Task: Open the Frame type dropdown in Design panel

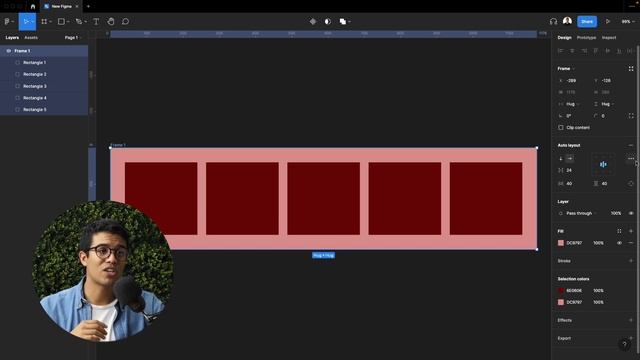Action: click(566, 69)
